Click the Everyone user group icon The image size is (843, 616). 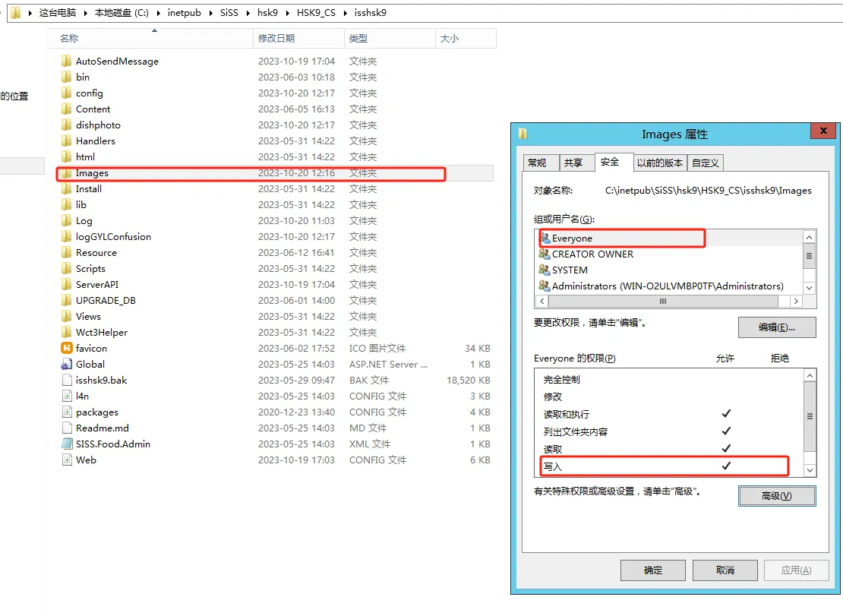click(x=544, y=239)
